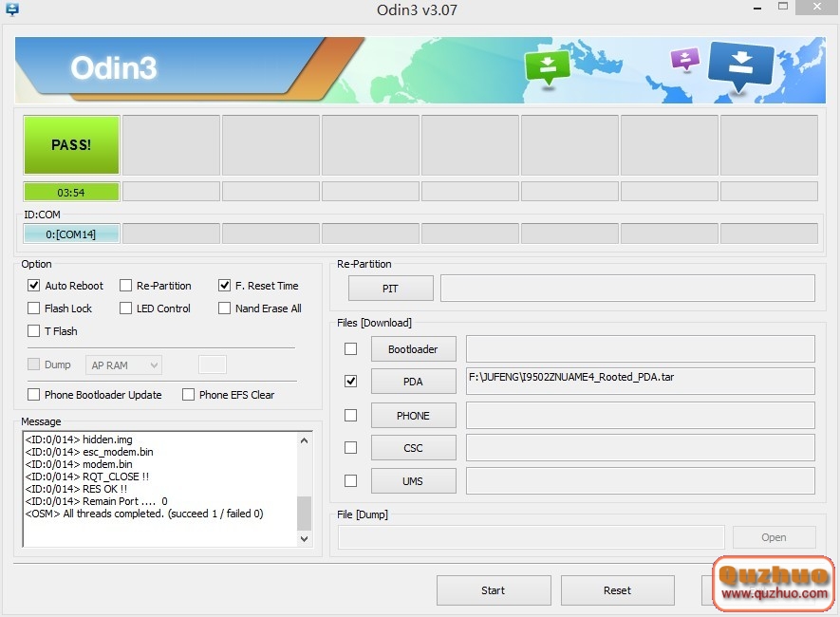Click the Odin3 app icon in the title bar

tap(11, 8)
